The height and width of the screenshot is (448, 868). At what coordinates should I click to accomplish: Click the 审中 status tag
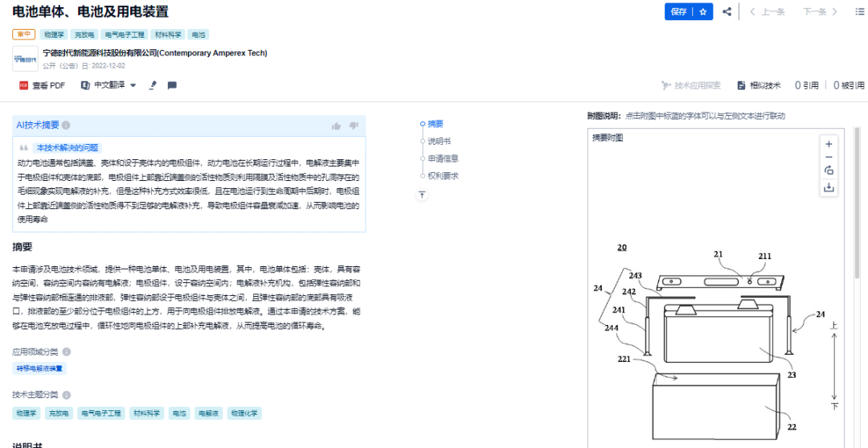coord(24,35)
